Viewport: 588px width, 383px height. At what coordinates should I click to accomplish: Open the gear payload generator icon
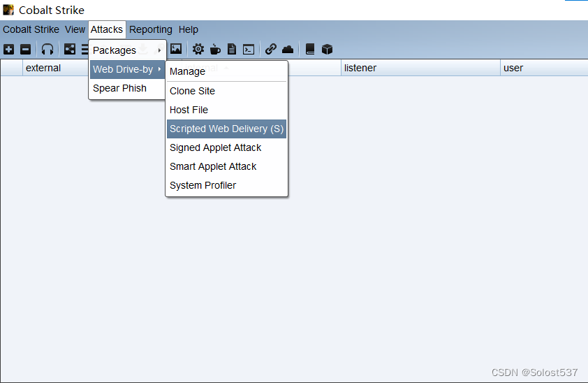[x=198, y=49]
